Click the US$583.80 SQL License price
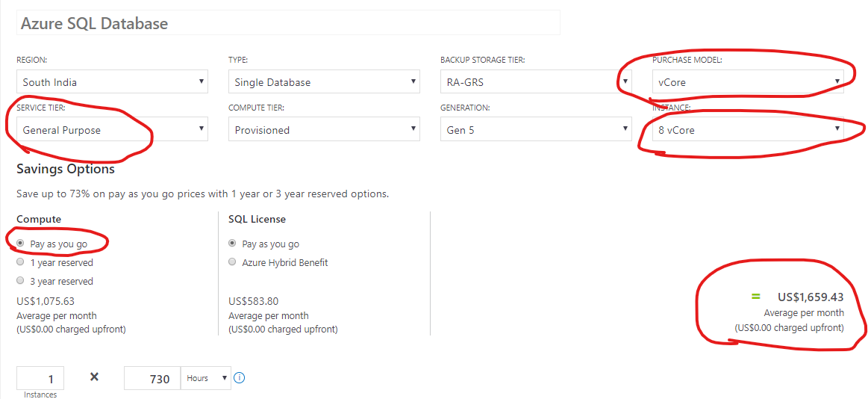 [x=255, y=301]
